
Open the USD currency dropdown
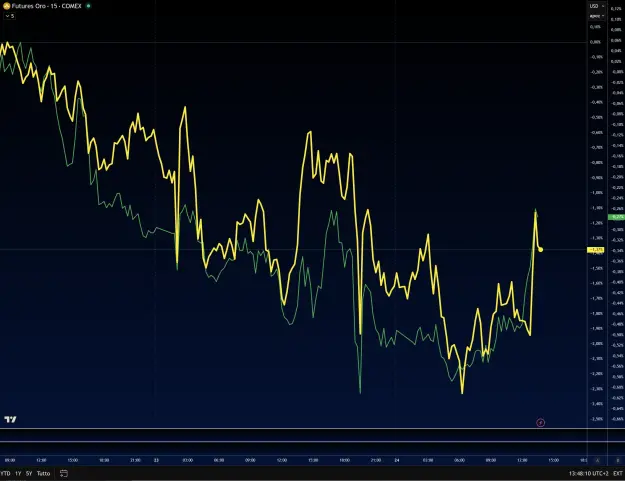pos(597,6)
